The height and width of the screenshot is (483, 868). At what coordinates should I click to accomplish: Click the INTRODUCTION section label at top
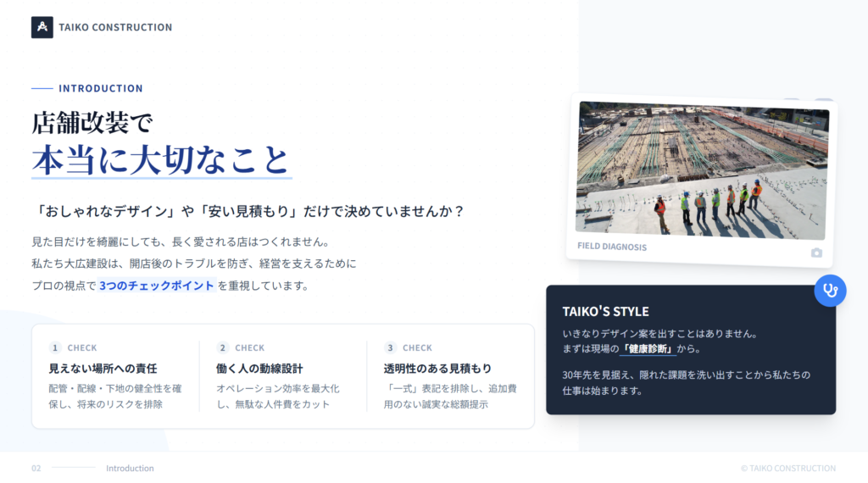click(101, 88)
